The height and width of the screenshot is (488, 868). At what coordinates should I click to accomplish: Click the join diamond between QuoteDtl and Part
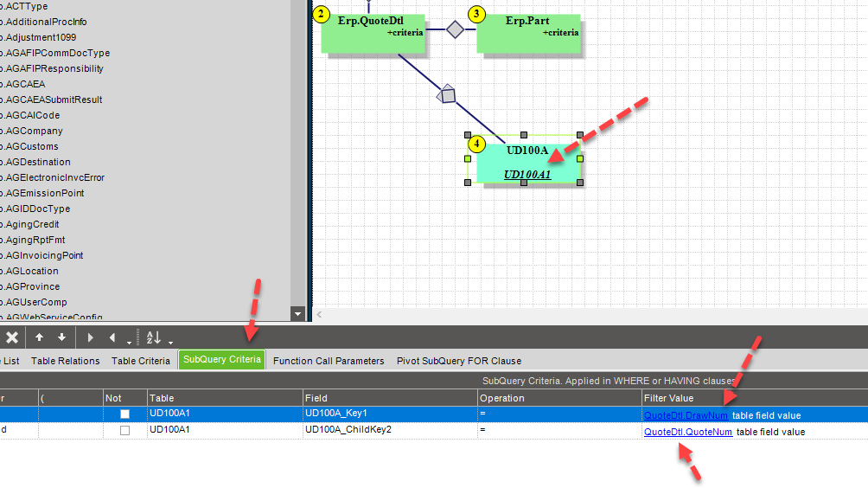[455, 29]
